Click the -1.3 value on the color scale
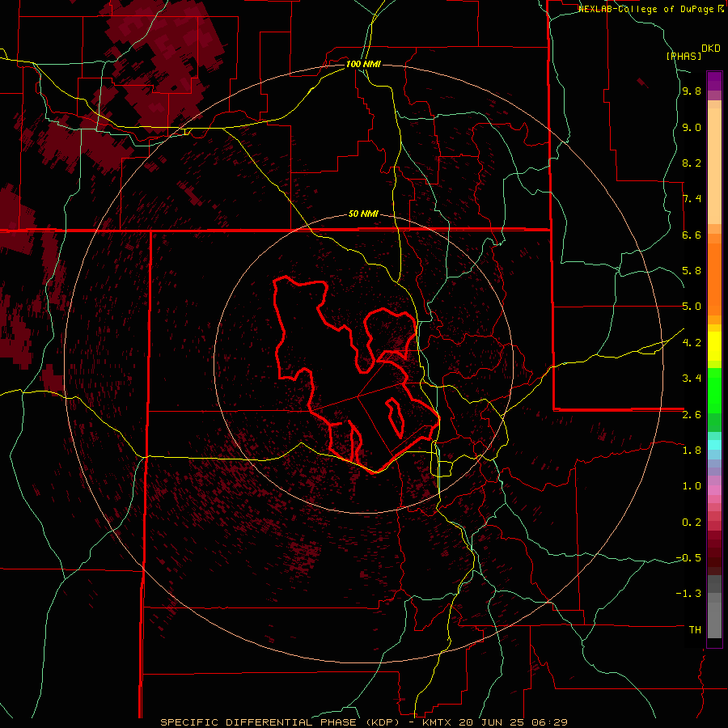This screenshot has width=728, height=728. pos(688,594)
